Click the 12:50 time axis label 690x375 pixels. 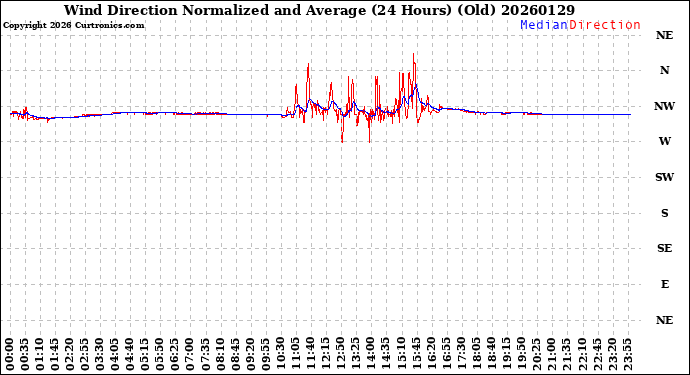pyautogui.click(x=341, y=355)
